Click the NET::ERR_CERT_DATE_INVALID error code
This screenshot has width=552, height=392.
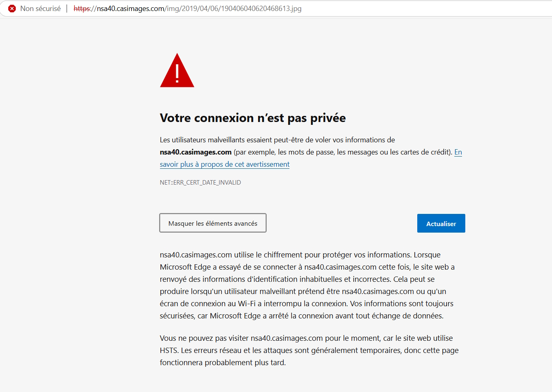click(x=200, y=183)
